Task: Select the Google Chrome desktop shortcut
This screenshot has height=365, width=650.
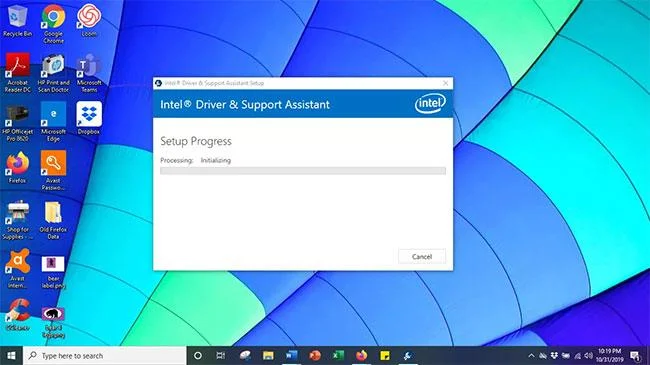Action: (53, 24)
